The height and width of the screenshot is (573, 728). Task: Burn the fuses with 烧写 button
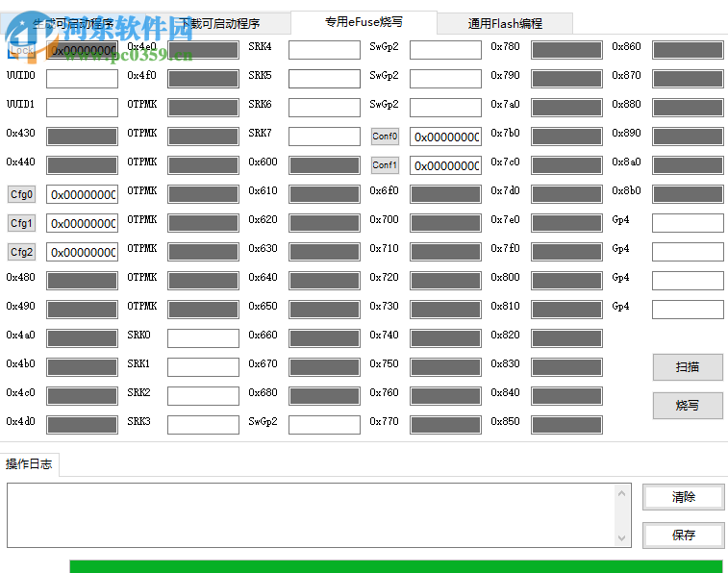(688, 406)
